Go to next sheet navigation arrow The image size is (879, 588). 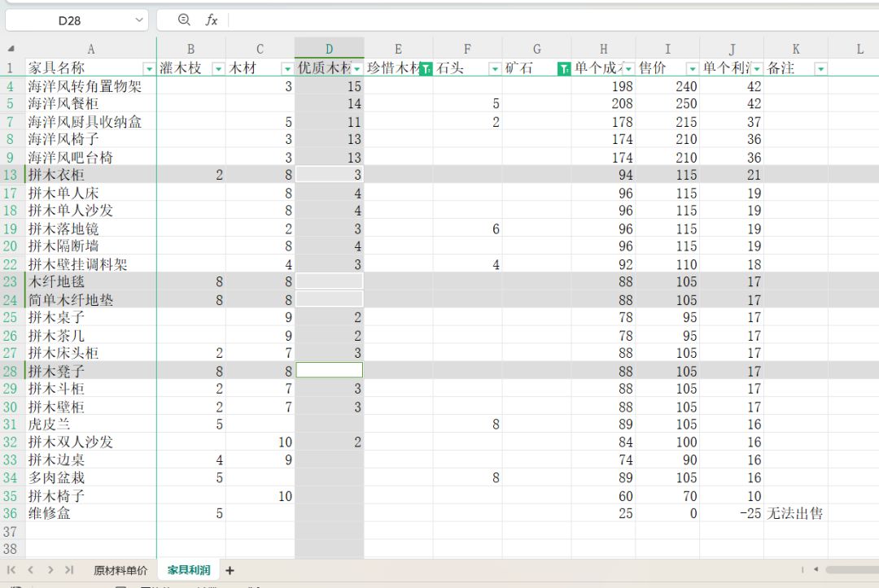(50, 570)
